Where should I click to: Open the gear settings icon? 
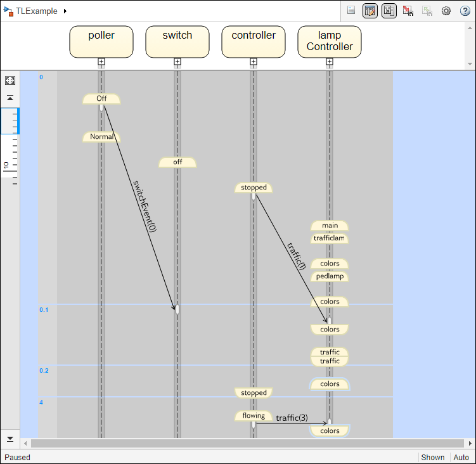446,11
